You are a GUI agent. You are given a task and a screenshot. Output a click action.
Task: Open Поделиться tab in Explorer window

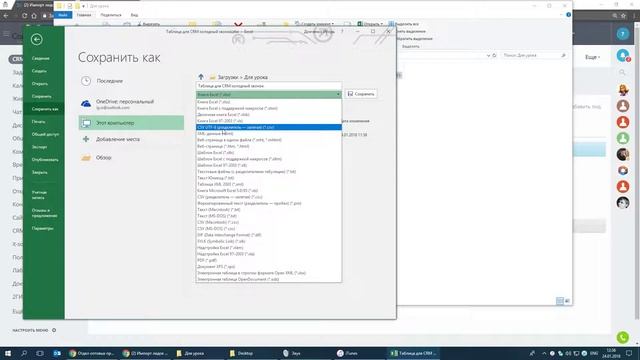[x=111, y=15]
